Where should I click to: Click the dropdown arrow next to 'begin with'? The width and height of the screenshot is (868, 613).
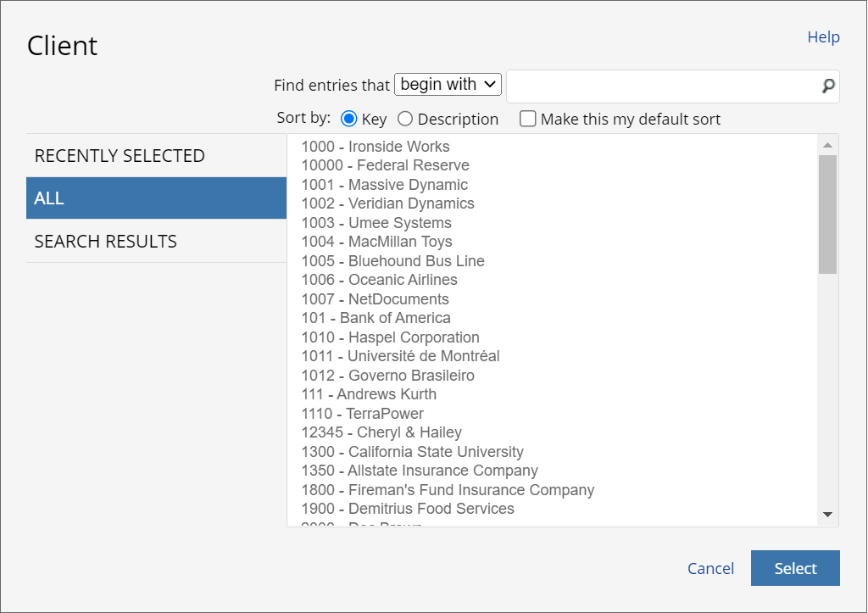[x=492, y=84]
